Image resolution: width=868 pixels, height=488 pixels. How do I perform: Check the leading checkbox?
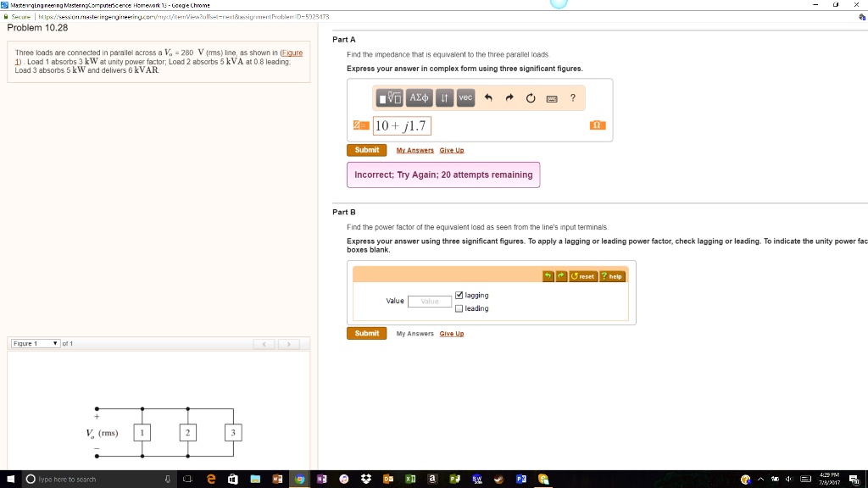tap(459, 308)
